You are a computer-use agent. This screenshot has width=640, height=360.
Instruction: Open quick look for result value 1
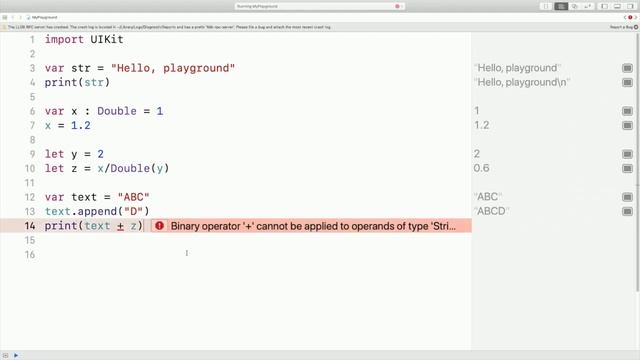click(x=627, y=111)
